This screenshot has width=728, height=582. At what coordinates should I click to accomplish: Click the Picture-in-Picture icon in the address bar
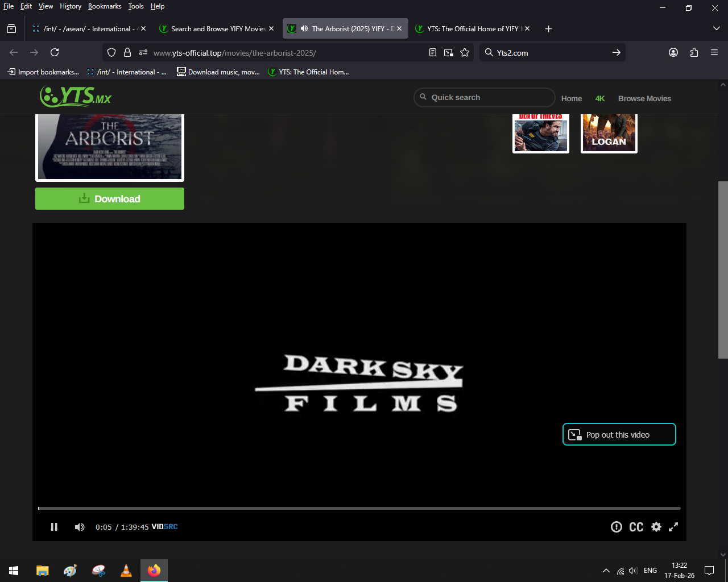click(449, 52)
